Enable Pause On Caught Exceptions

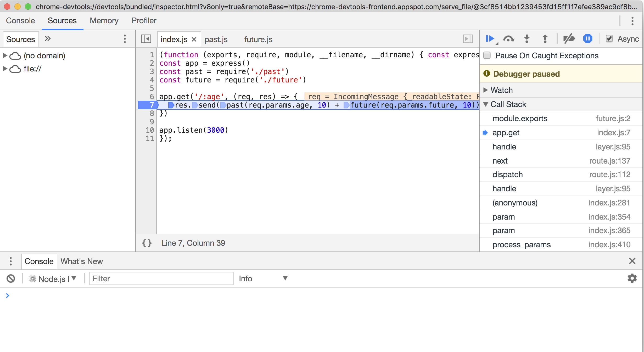tap(487, 55)
